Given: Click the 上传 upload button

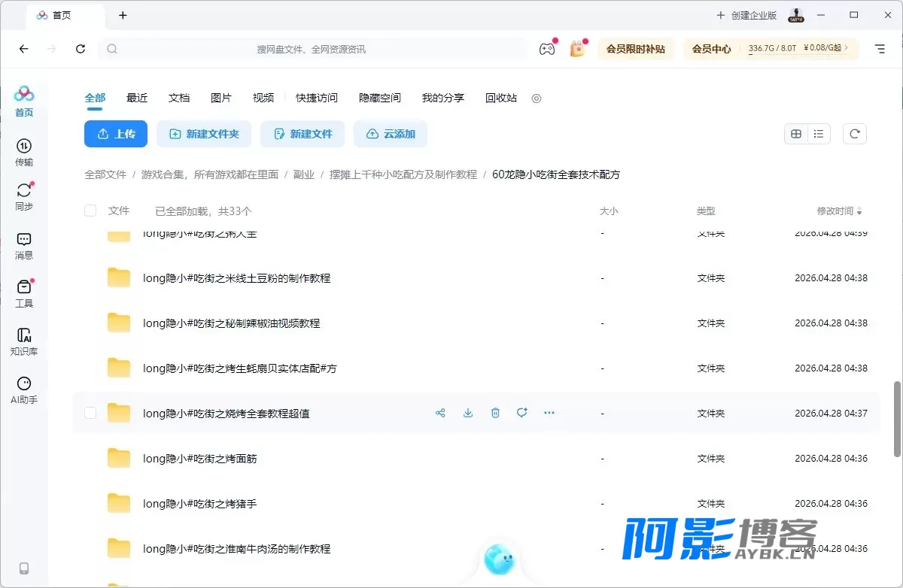Looking at the screenshot, I should pyautogui.click(x=116, y=134).
